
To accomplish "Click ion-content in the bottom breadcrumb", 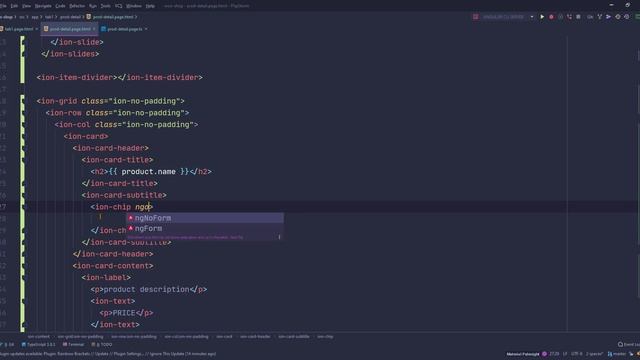I will click(x=38, y=337).
